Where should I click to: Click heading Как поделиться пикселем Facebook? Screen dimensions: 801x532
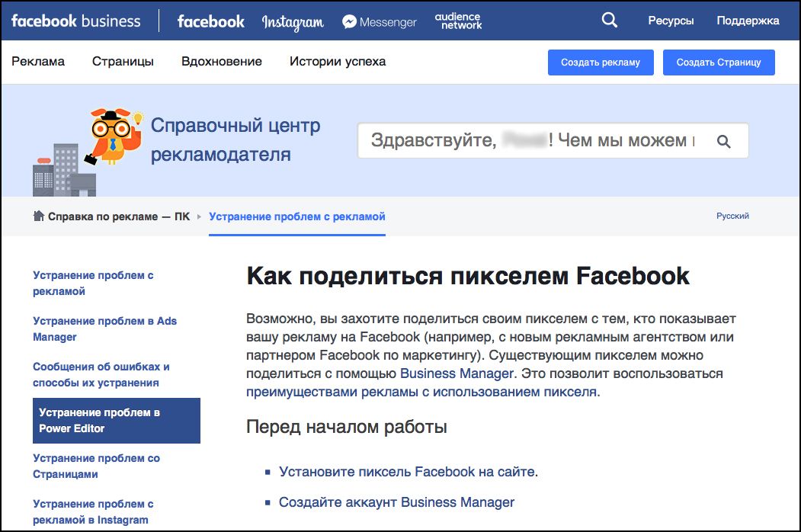(x=468, y=276)
